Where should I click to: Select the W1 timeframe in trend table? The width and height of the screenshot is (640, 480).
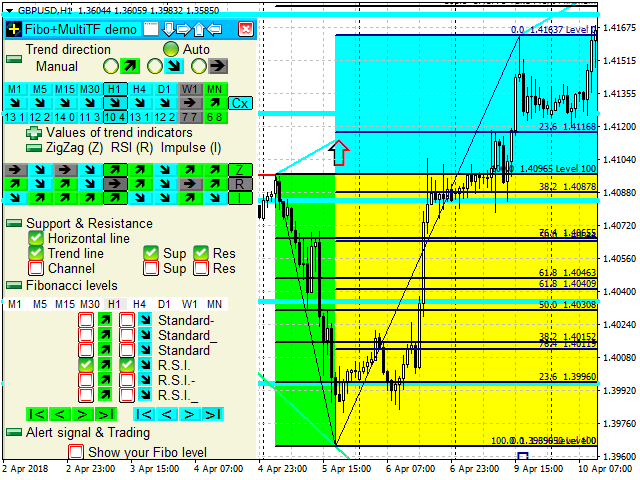(x=190, y=89)
